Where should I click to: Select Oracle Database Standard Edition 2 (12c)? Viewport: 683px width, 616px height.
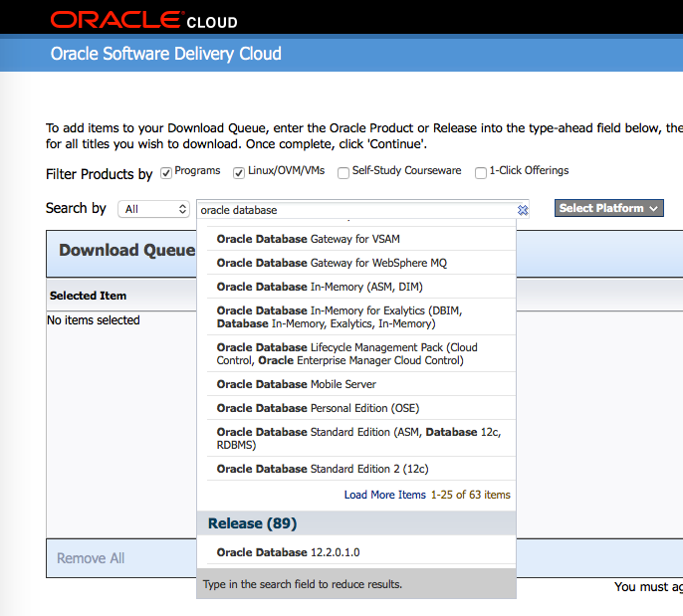[x=360, y=469]
